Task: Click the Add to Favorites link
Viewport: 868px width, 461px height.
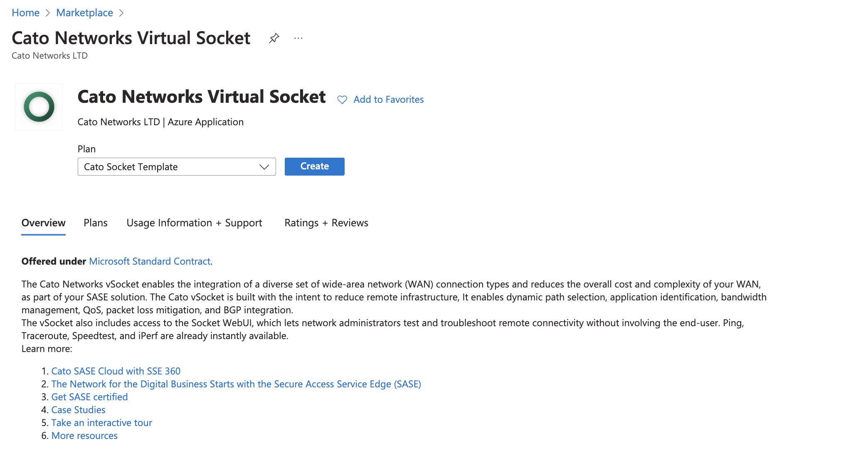Action: (388, 99)
